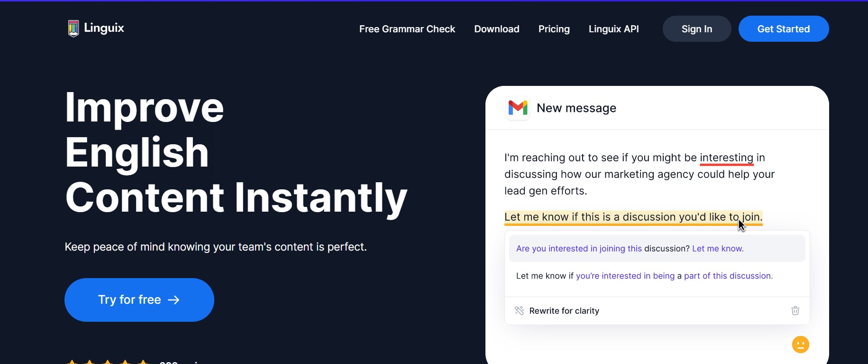
Task: Click the highlighted 'Let me know if this' sentence
Action: 633,217
